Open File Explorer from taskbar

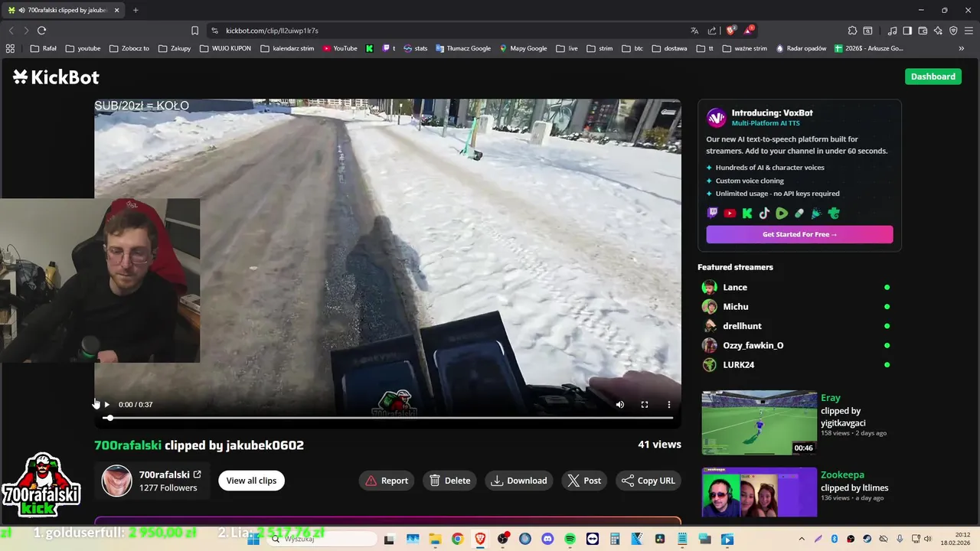coord(435,539)
